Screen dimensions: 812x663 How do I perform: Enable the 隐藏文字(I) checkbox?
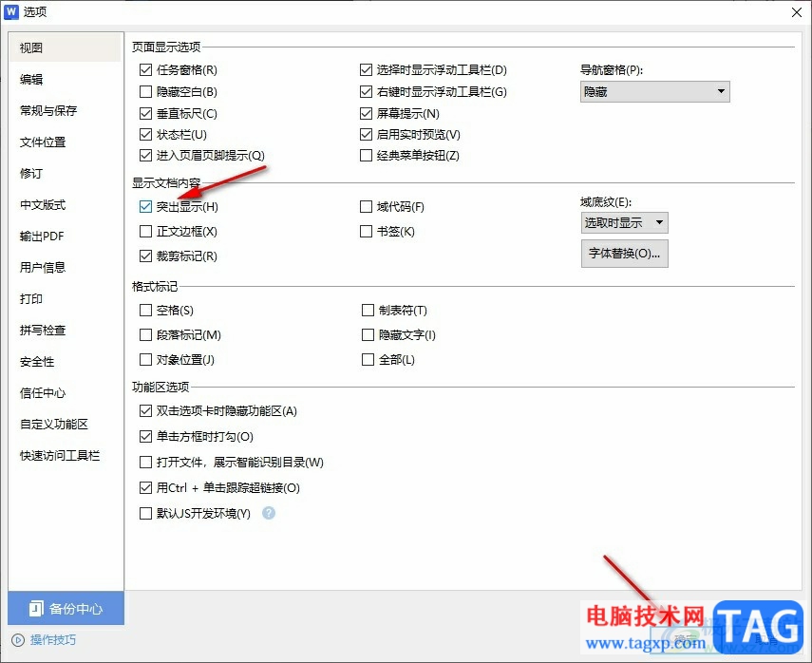[x=368, y=334]
